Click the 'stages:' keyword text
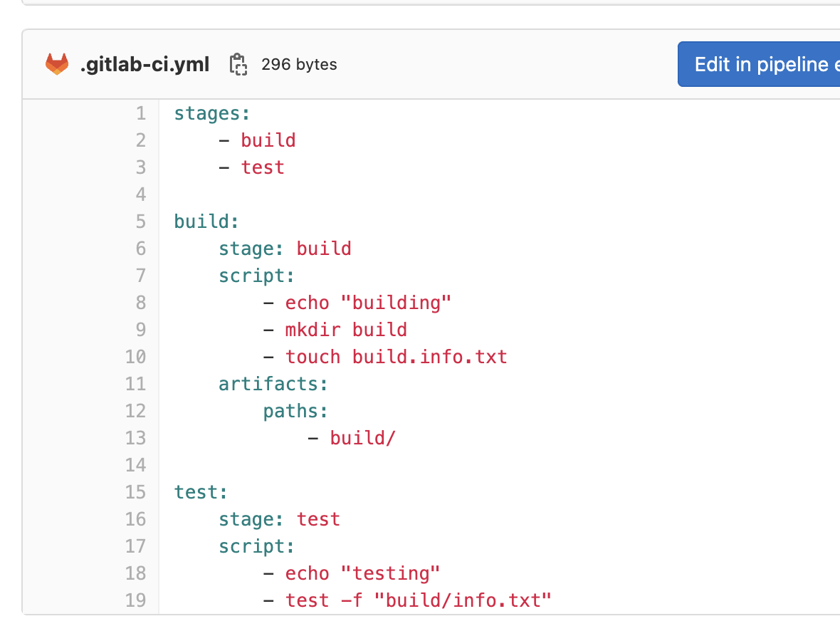The height and width of the screenshot is (631, 840). tap(212, 114)
